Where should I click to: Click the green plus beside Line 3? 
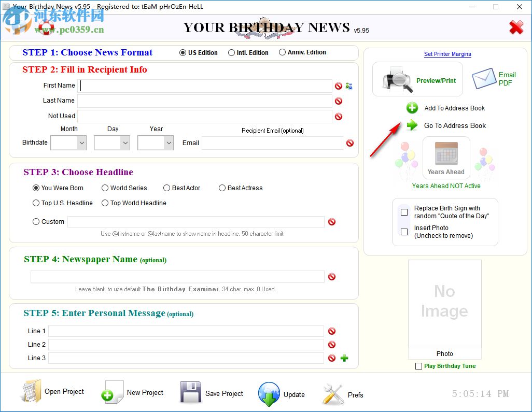pyautogui.click(x=344, y=358)
